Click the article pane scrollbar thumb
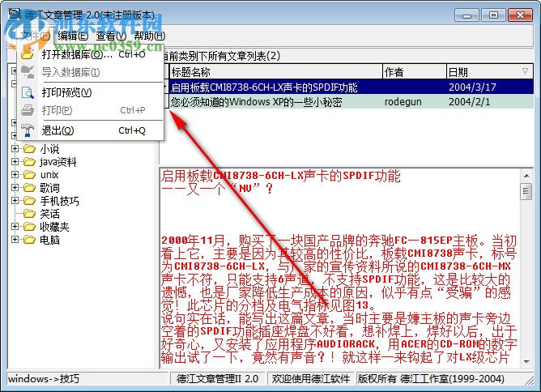This screenshot has height=392, width=541. (526, 191)
